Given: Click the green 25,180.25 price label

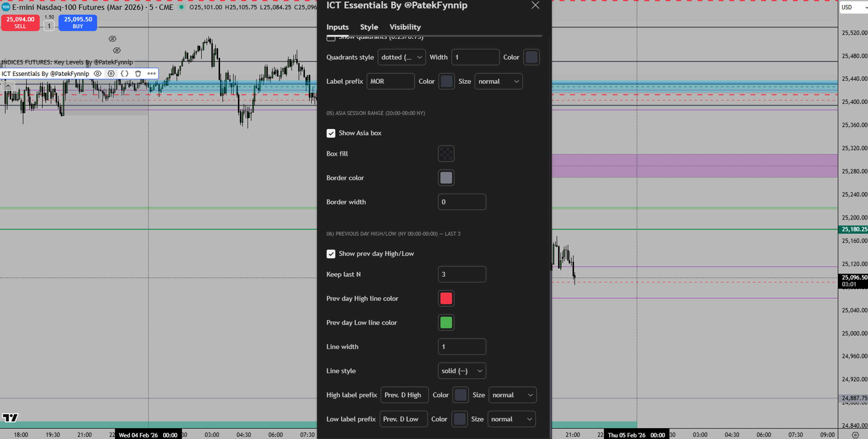Looking at the screenshot, I should click(853, 229).
